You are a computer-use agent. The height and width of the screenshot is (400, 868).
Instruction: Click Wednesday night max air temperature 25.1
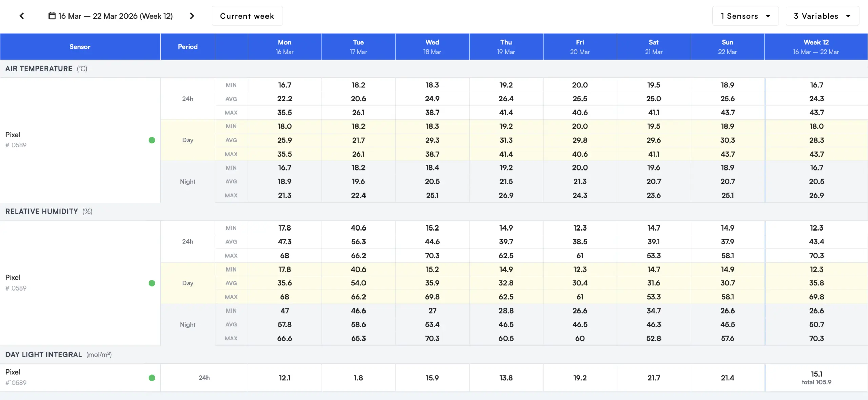point(432,196)
